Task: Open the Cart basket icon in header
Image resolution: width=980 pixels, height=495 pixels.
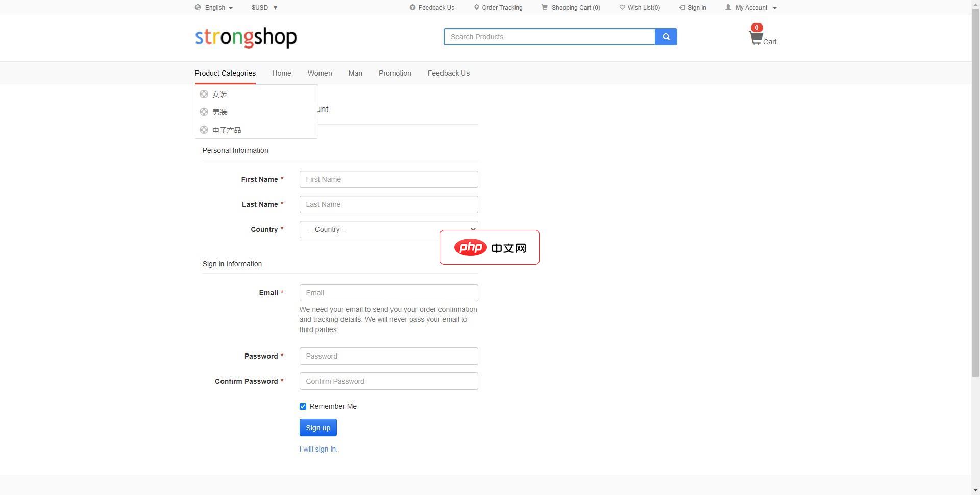Action: click(x=755, y=38)
